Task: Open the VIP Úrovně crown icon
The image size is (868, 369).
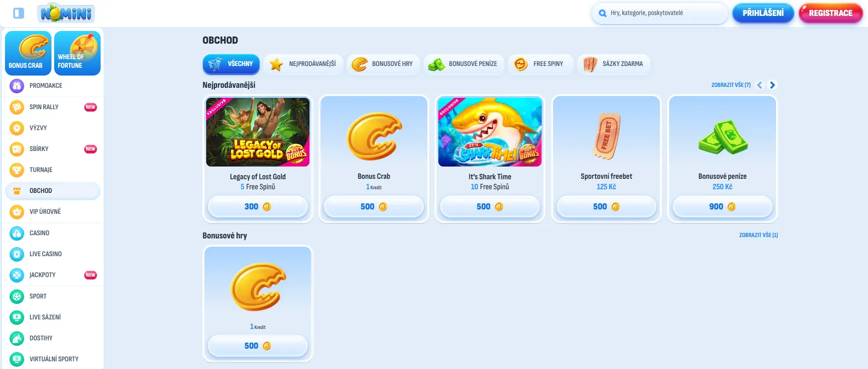Action: (x=17, y=212)
